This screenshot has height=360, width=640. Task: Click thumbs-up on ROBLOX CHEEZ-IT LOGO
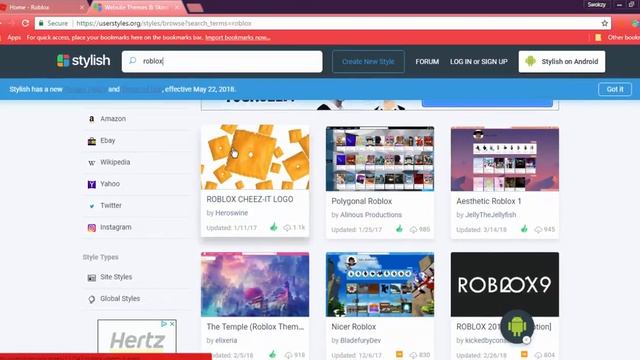(x=273, y=227)
